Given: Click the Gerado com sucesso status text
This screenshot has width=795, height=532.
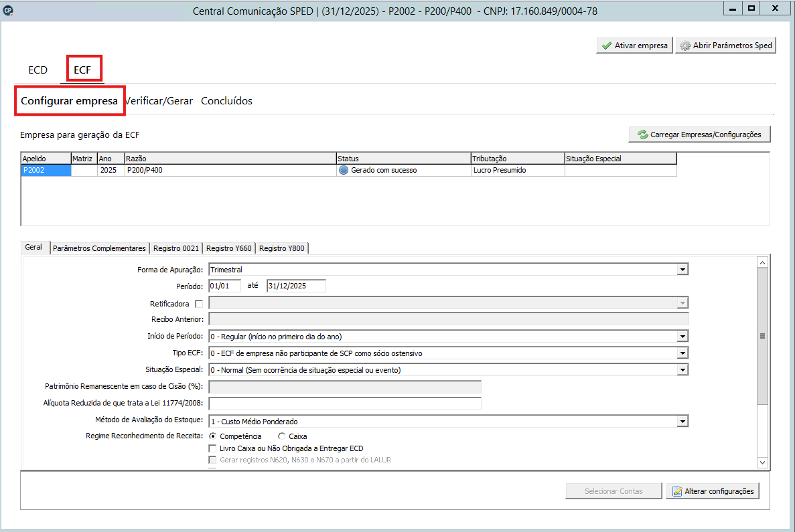Looking at the screenshot, I should [384, 170].
